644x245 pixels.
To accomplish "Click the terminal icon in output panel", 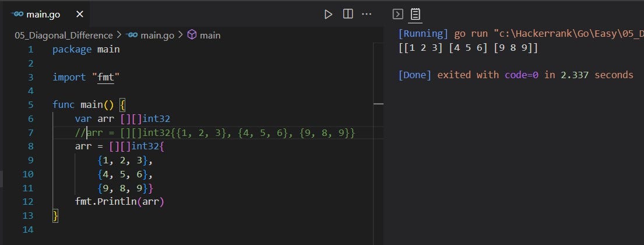I will click(x=397, y=14).
